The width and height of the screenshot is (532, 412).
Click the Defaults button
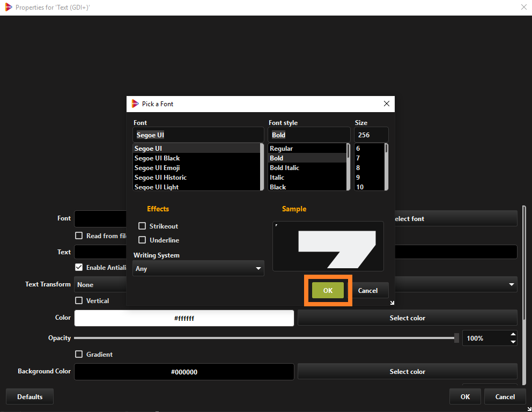30,397
